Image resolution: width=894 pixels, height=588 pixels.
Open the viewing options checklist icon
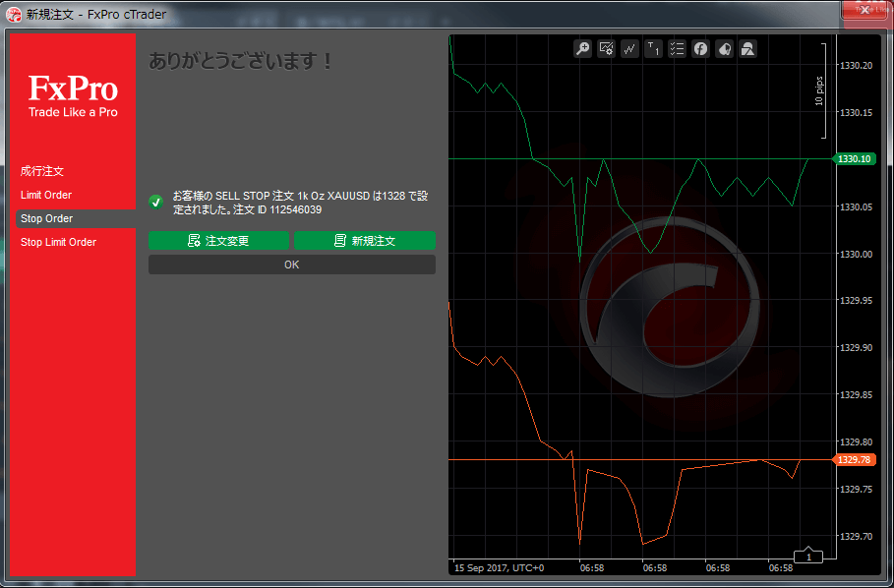coord(677,48)
